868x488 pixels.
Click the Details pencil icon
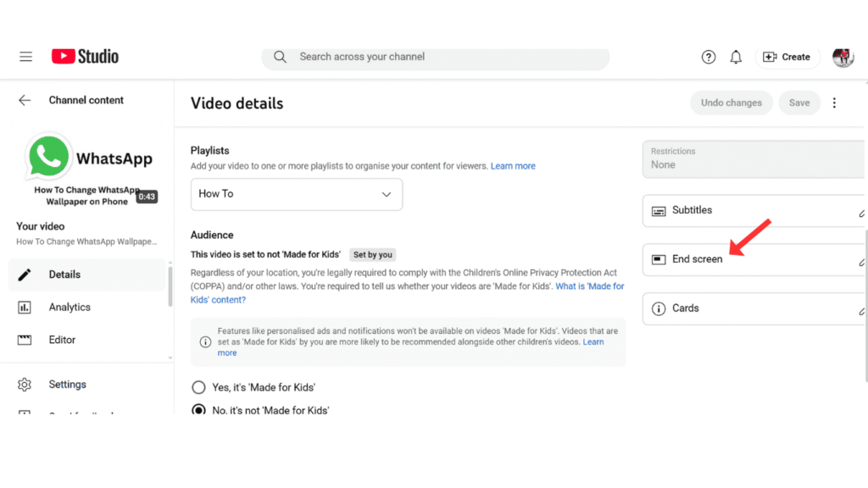click(25, 275)
